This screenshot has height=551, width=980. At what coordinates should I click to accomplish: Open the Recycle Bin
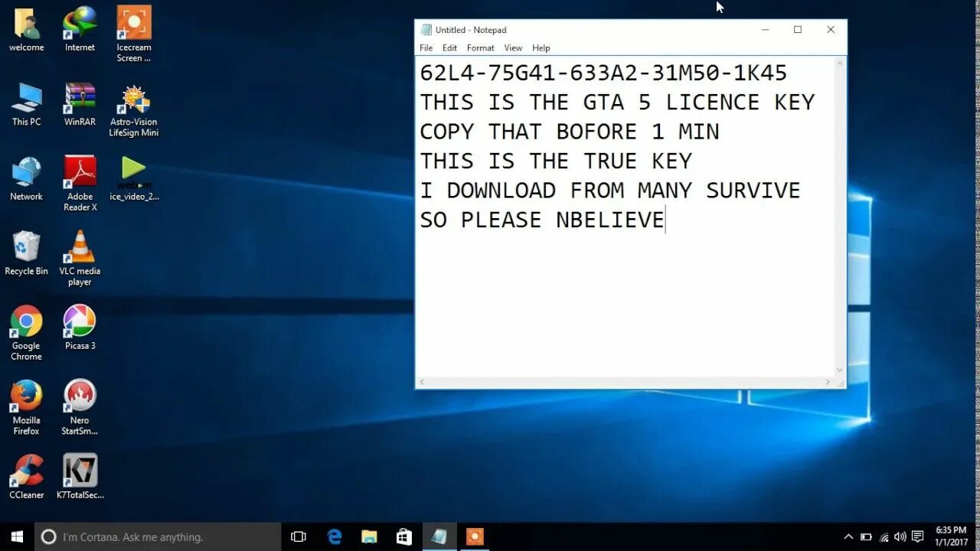[26, 253]
